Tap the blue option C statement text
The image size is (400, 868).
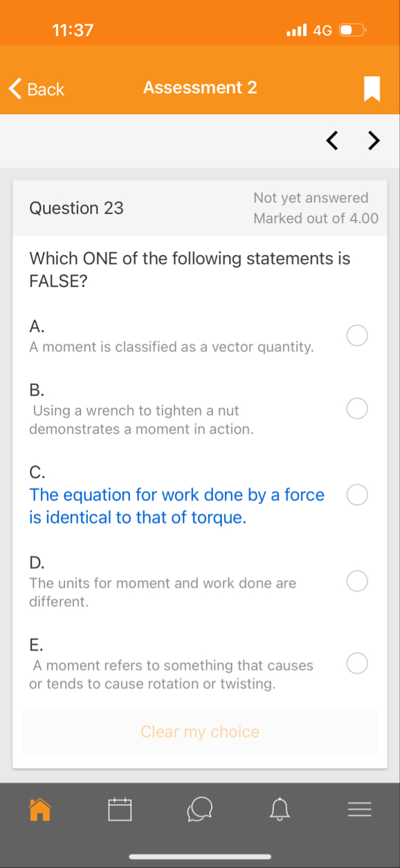point(176,506)
